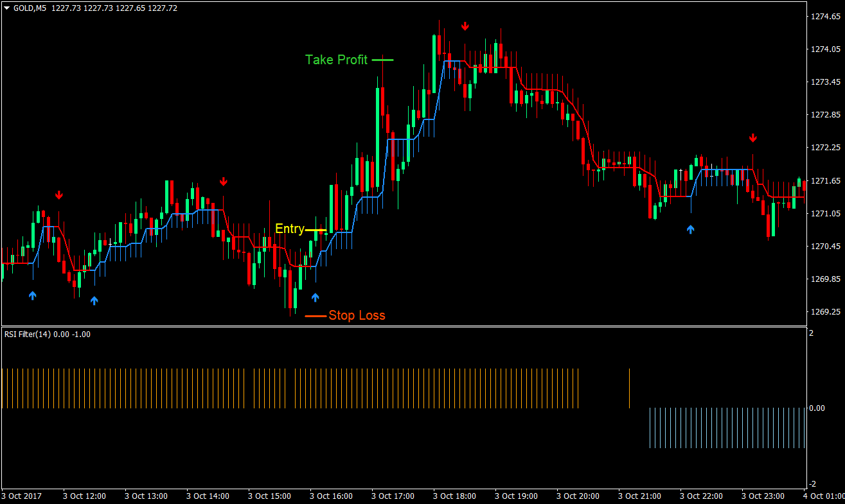Open the GOLD,M5 chart dropdown triangle
Image resolution: width=845 pixels, height=504 pixels.
point(6,8)
